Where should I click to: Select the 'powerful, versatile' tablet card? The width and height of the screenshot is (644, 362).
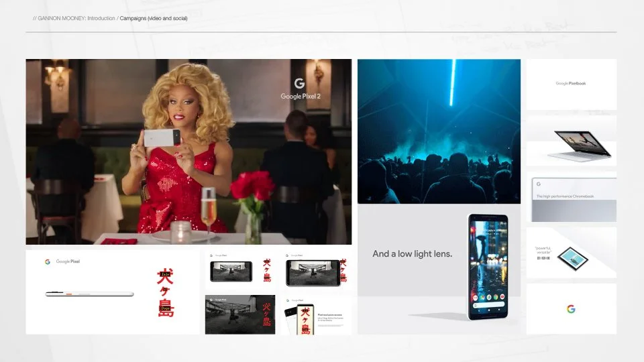572,253
